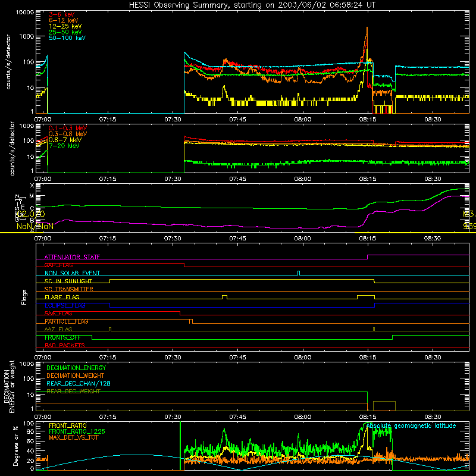Click the short FLARE_FLAG pulse near 07:42

click(x=225, y=297)
